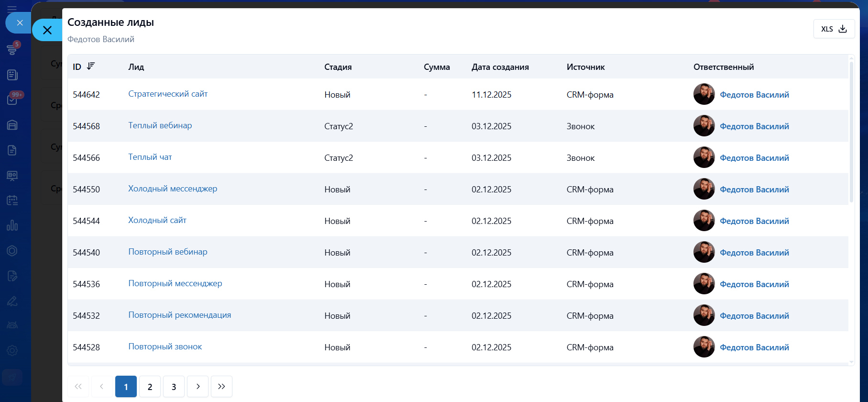Click the Дата создания column header
Image resolution: width=868 pixels, height=402 pixels.
[500, 67]
